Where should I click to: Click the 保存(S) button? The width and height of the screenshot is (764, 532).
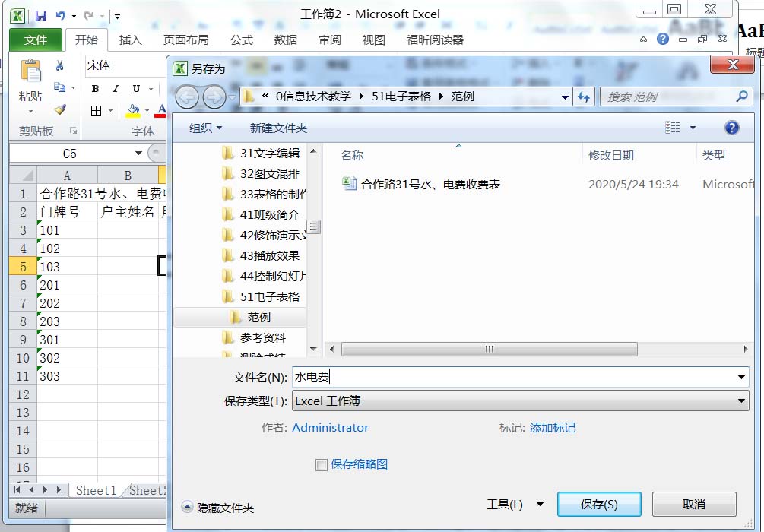pyautogui.click(x=599, y=505)
